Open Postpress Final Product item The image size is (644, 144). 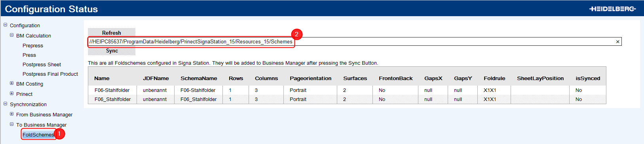tap(50, 74)
